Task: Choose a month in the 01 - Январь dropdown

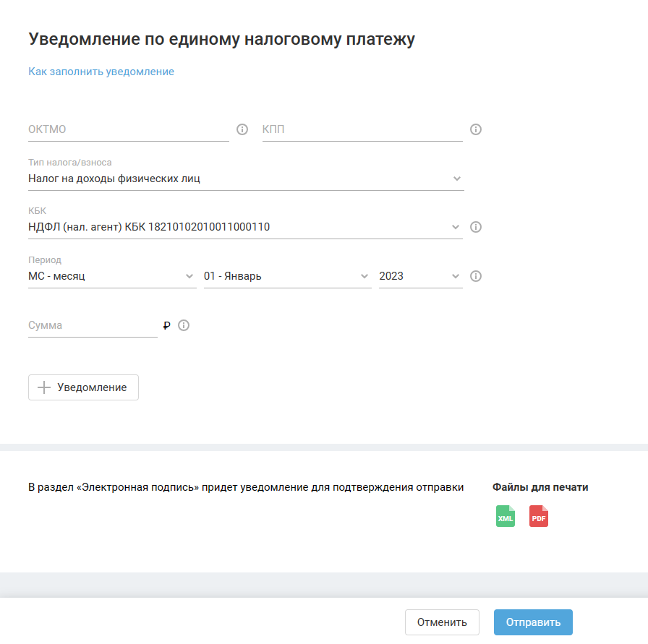Action: (x=286, y=276)
